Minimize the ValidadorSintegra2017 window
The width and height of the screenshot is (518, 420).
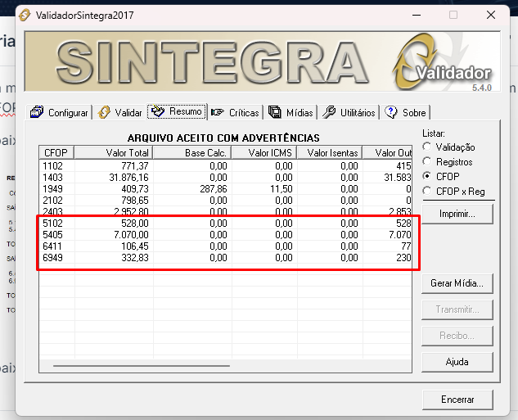(417, 15)
